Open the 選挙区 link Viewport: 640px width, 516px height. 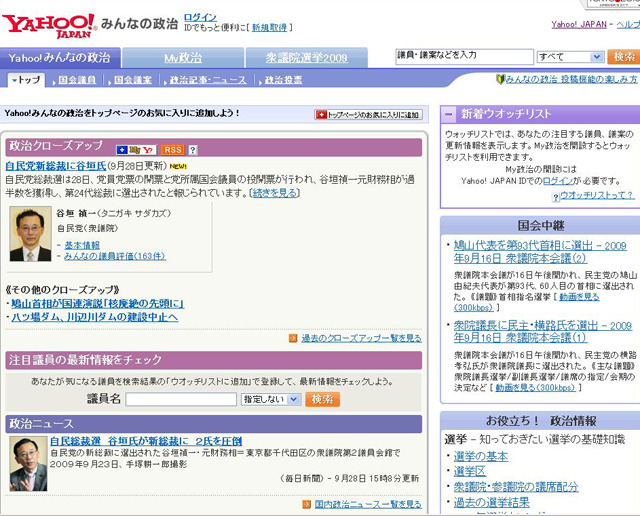point(470,471)
